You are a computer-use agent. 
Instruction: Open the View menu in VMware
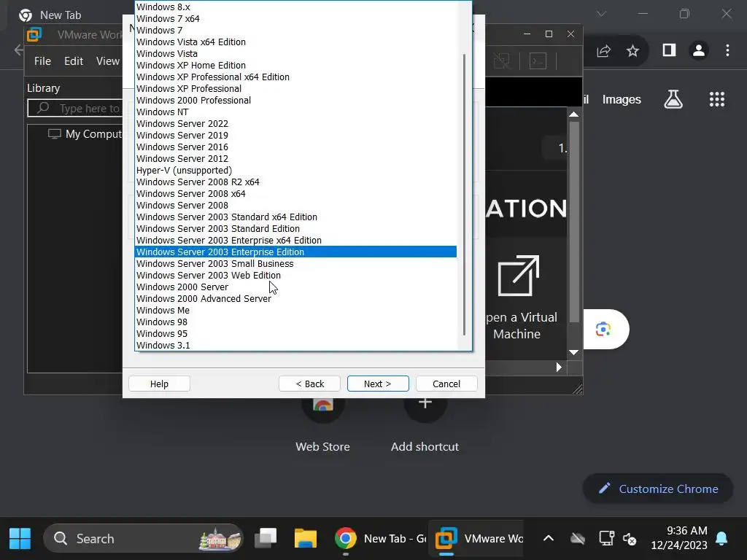click(108, 61)
